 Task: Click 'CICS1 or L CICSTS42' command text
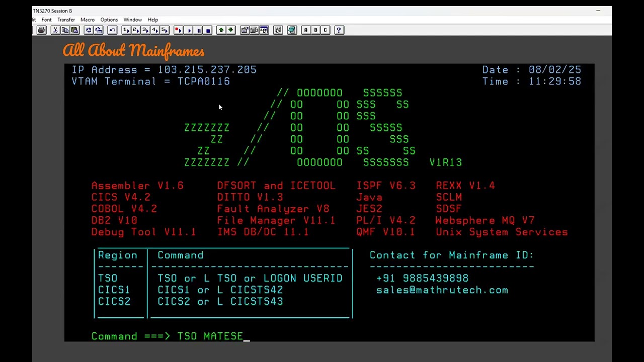point(220,290)
